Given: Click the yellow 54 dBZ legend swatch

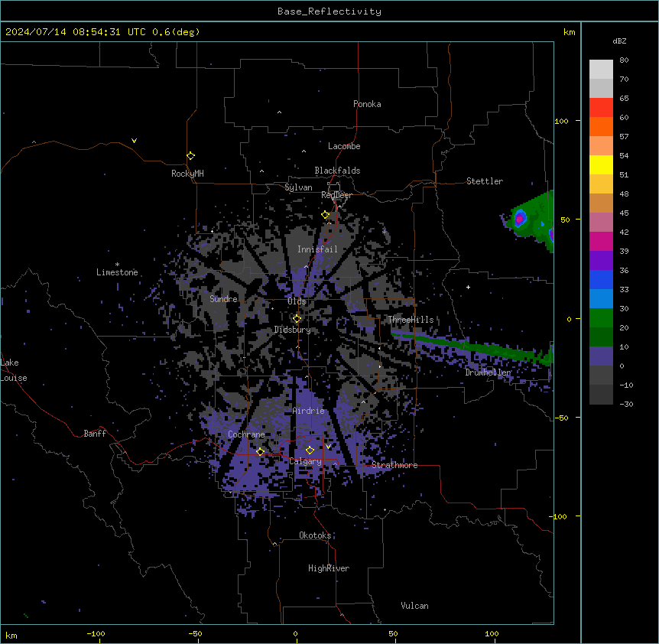Looking at the screenshot, I should (x=601, y=164).
